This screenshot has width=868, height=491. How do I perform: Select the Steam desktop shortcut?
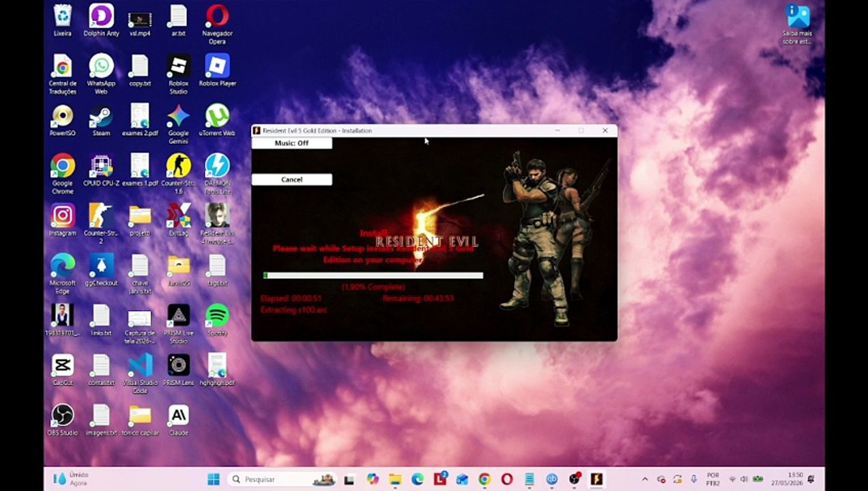[101, 120]
